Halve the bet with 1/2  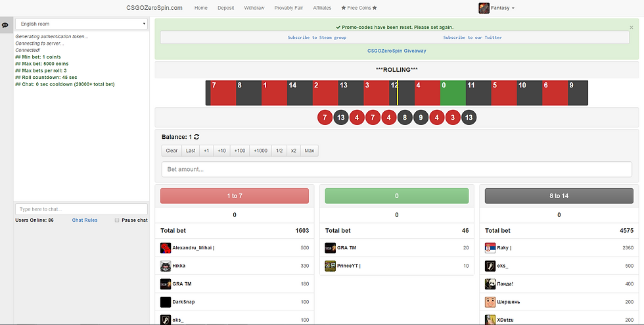[x=279, y=151]
